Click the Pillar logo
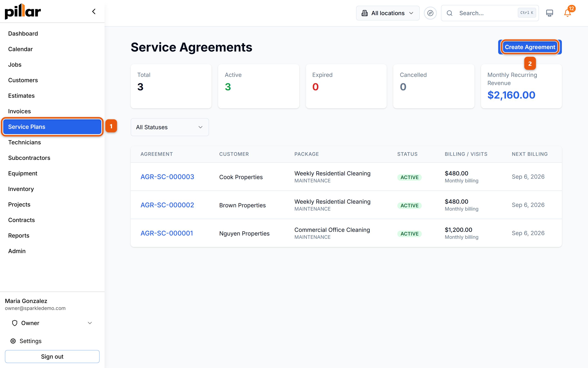 point(23,11)
